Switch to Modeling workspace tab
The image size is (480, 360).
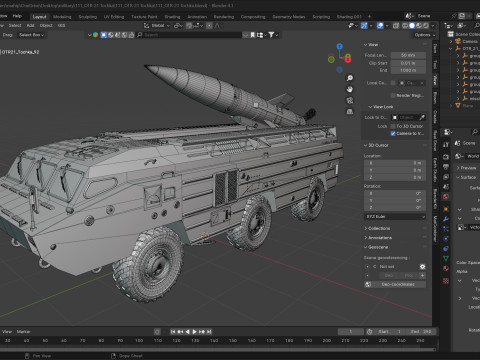(x=62, y=17)
